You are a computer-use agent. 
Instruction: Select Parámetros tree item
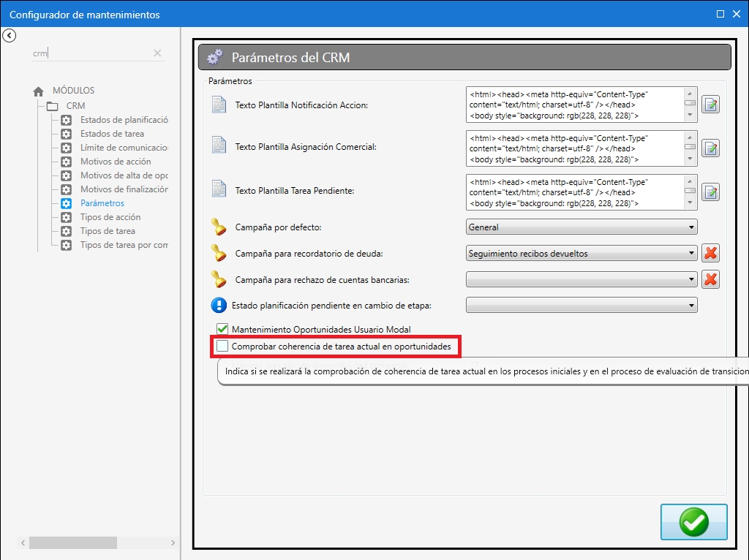pyautogui.click(x=102, y=203)
